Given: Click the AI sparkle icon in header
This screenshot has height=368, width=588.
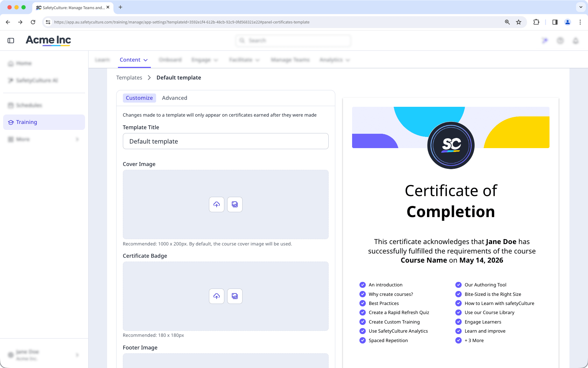Looking at the screenshot, I should pos(545,41).
